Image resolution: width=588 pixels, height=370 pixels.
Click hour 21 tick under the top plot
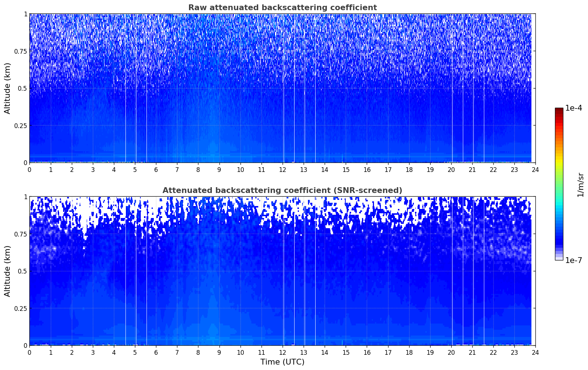point(472,169)
